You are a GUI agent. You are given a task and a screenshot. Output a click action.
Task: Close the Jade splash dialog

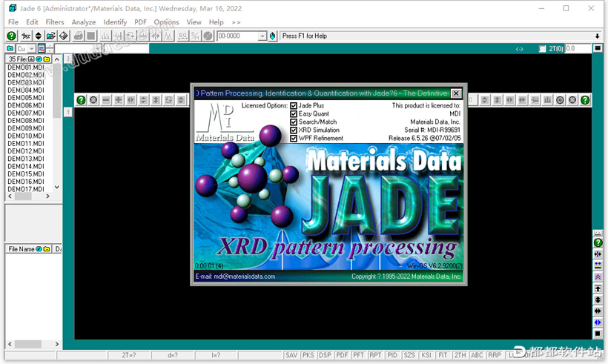pos(456,93)
